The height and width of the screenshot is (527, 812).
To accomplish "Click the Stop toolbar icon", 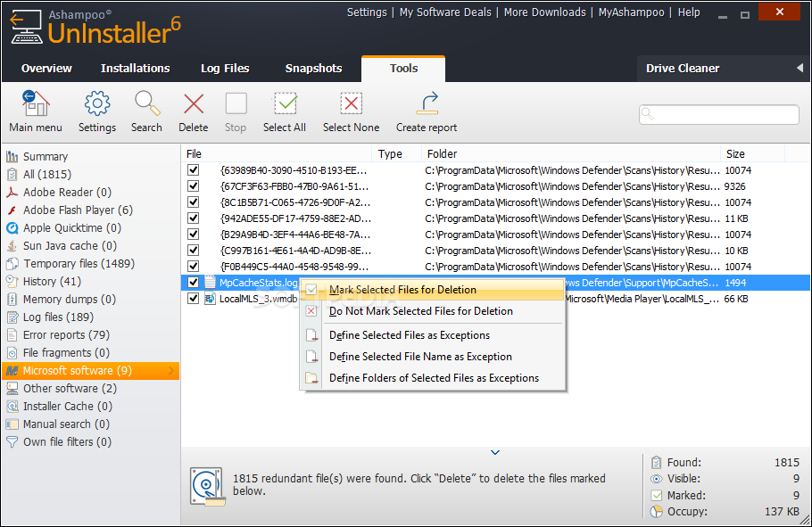I will (x=236, y=103).
